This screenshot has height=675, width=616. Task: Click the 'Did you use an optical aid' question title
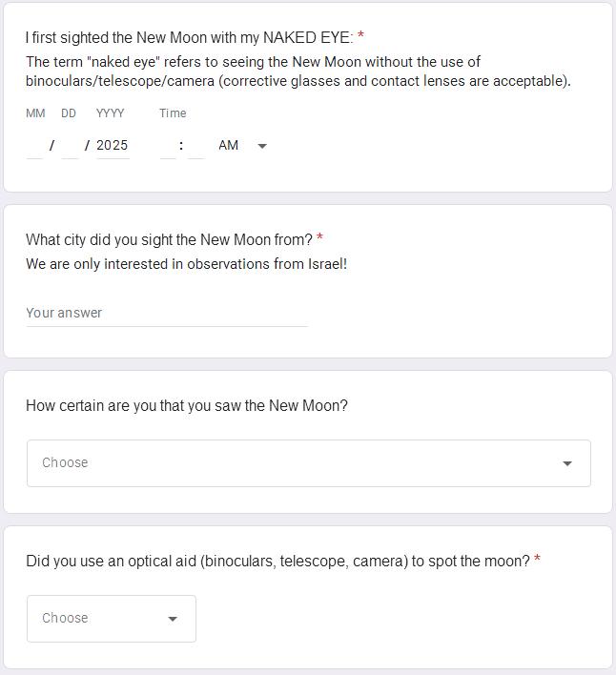[277, 562]
